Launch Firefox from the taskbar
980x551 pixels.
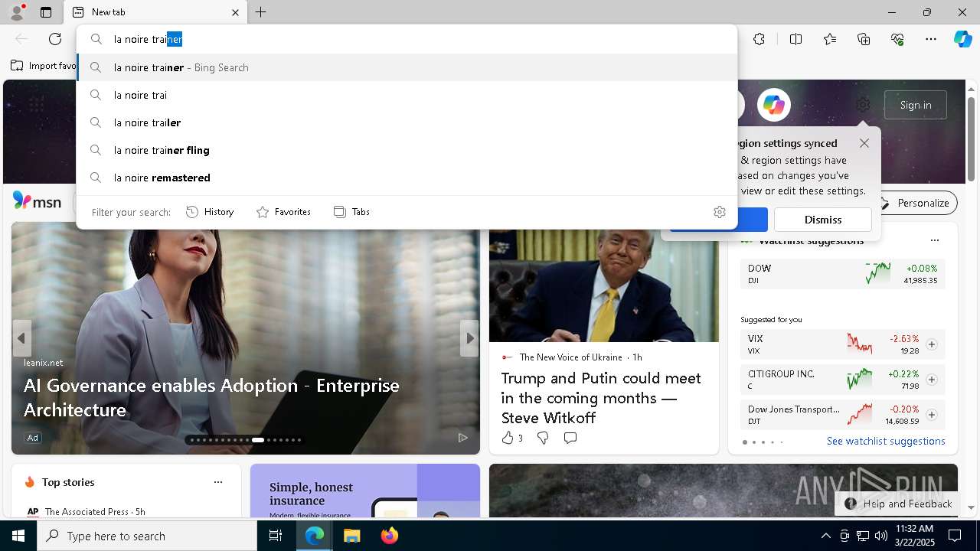click(x=389, y=536)
